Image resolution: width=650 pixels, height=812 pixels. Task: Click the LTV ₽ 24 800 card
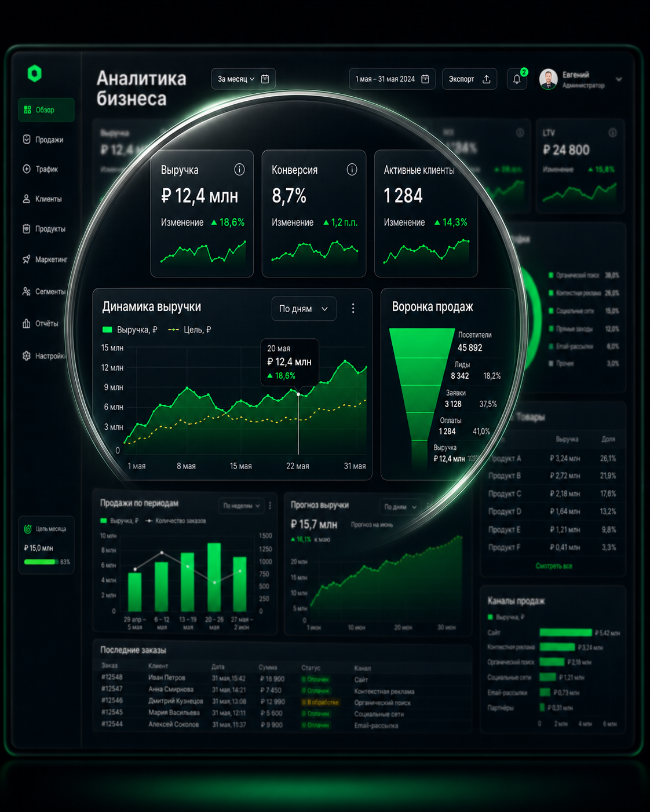[x=580, y=166]
